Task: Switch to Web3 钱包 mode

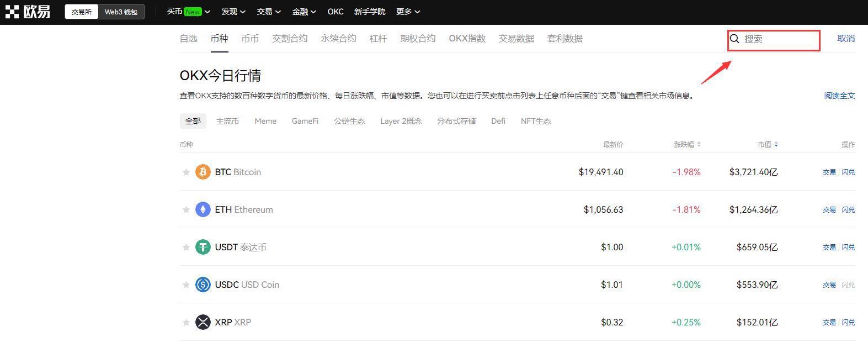Action: [121, 12]
